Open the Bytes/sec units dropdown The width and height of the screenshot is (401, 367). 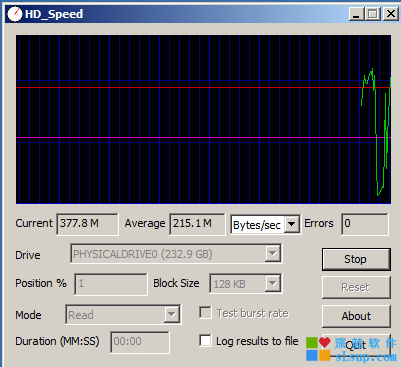(x=292, y=225)
